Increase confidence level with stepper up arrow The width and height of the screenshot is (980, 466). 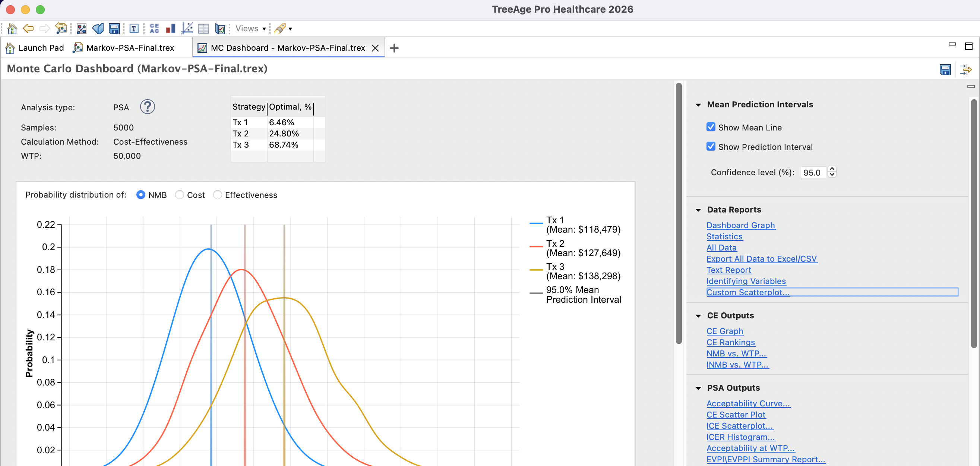click(x=832, y=169)
